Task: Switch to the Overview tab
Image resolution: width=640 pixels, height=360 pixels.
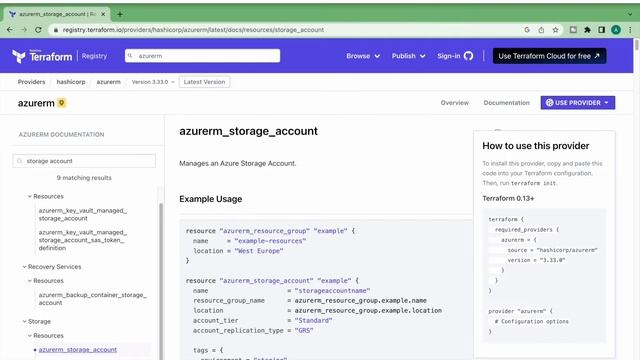Action: [x=454, y=103]
